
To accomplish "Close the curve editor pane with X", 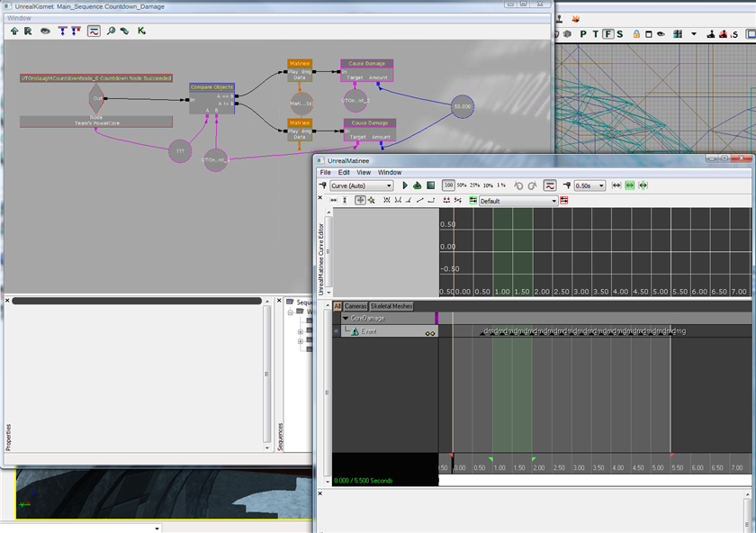I will pos(320,198).
